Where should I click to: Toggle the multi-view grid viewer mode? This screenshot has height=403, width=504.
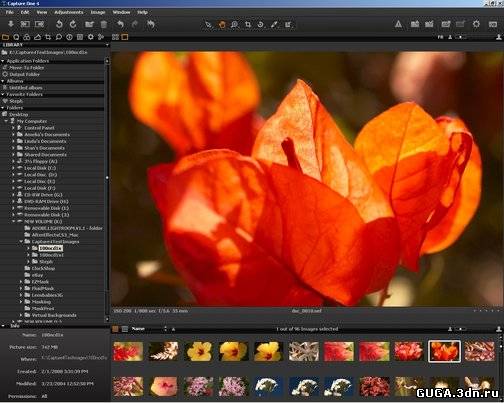(115, 37)
